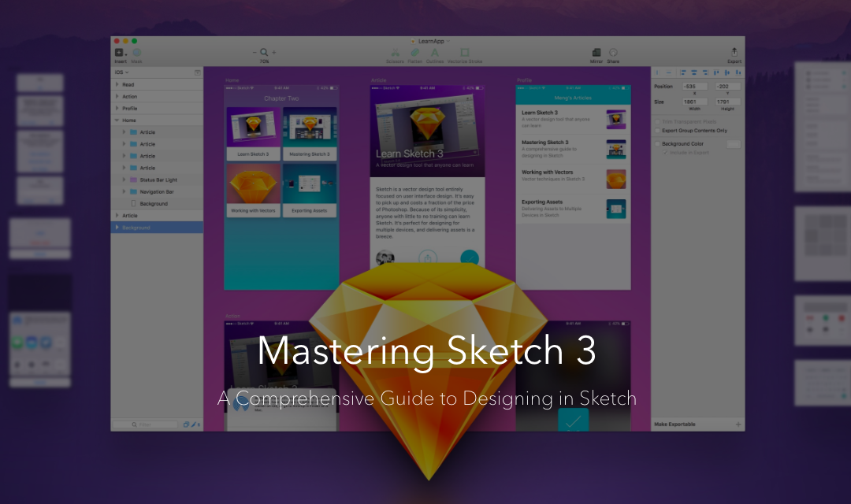Open the iOS page dropdown
The image size is (851, 504).
121,72
